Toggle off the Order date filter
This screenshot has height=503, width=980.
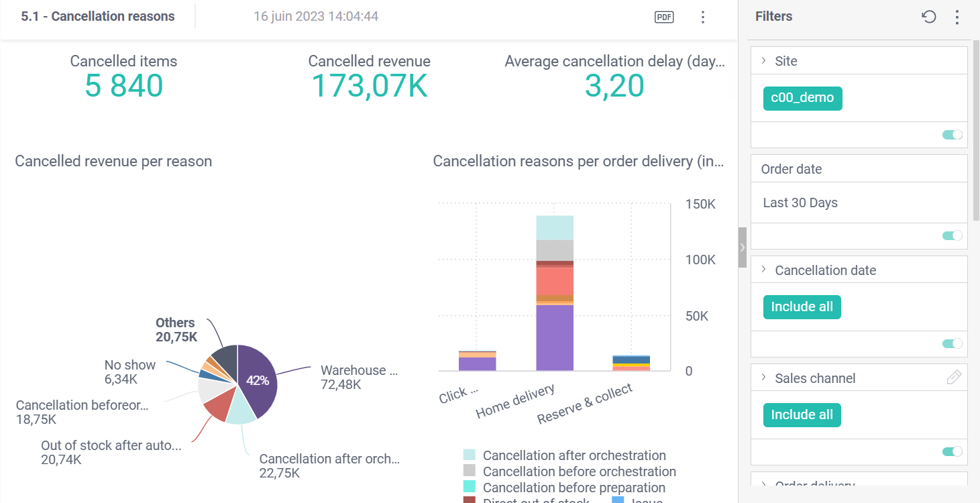pyautogui.click(x=952, y=235)
